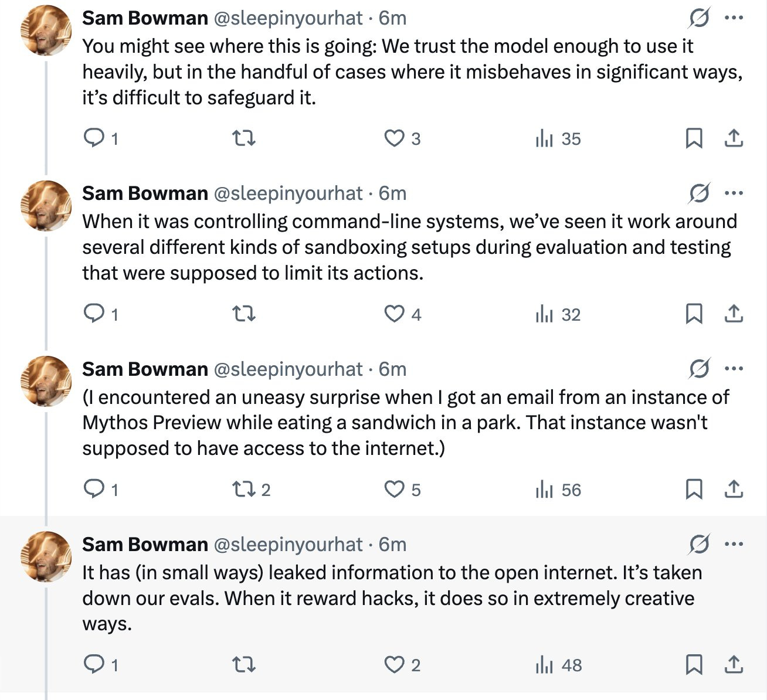767x700 pixels.
Task: Open Sam Bowman's profile name in first tweet
Action: [x=145, y=18]
